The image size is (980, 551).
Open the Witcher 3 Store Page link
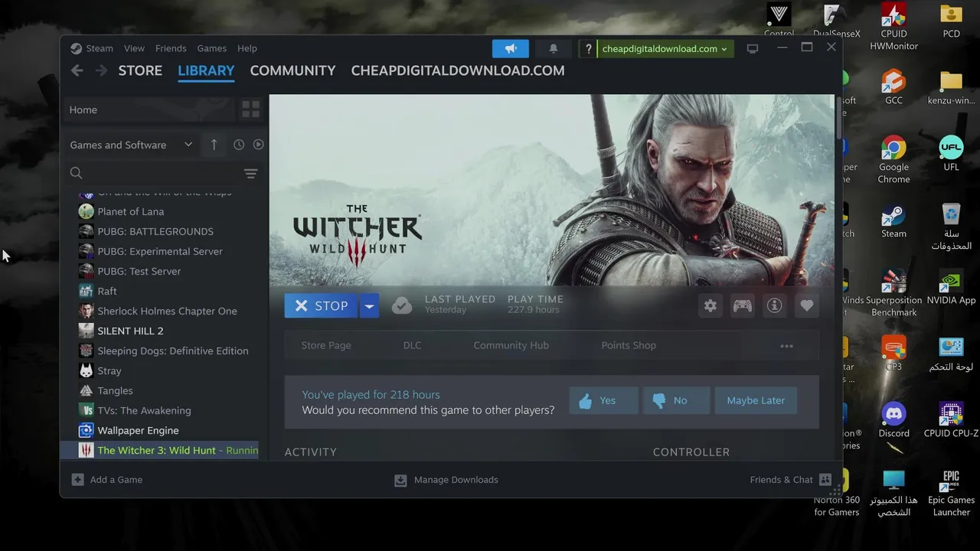pos(326,345)
